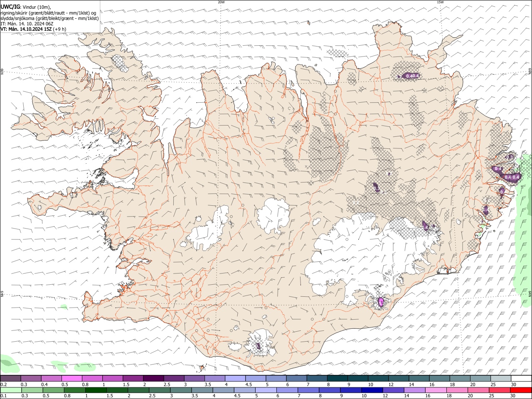Click the '15W' longitude label

click(440, 2)
